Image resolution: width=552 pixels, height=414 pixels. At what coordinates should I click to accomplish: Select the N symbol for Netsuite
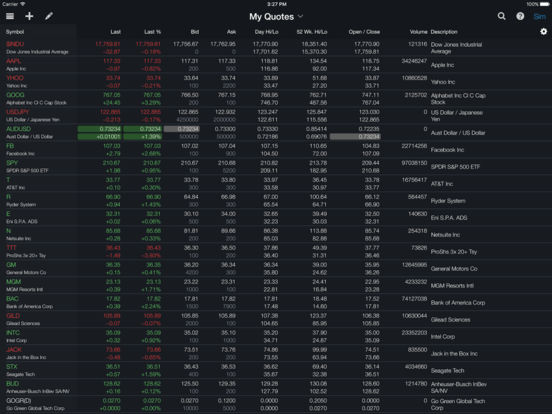point(8,231)
